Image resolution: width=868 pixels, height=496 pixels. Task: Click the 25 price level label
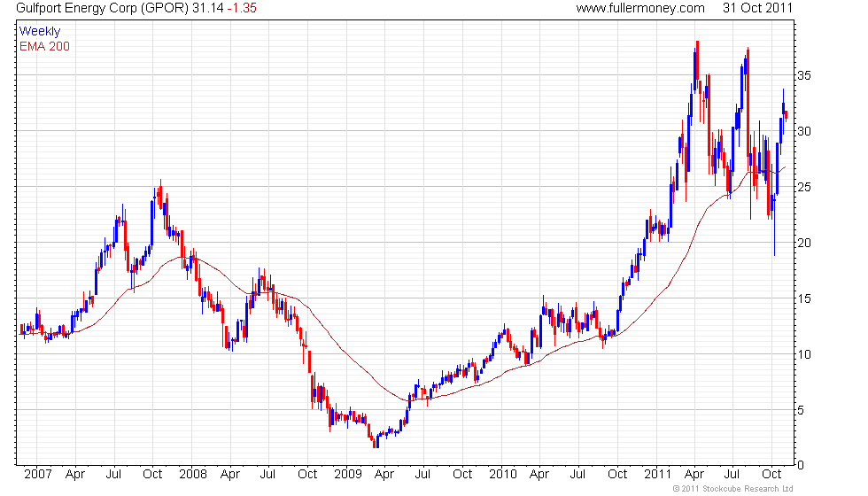click(804, 187)
